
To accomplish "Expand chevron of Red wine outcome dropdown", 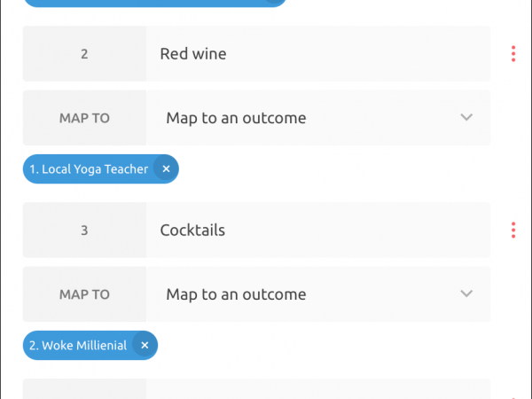I will coord(467,118).
